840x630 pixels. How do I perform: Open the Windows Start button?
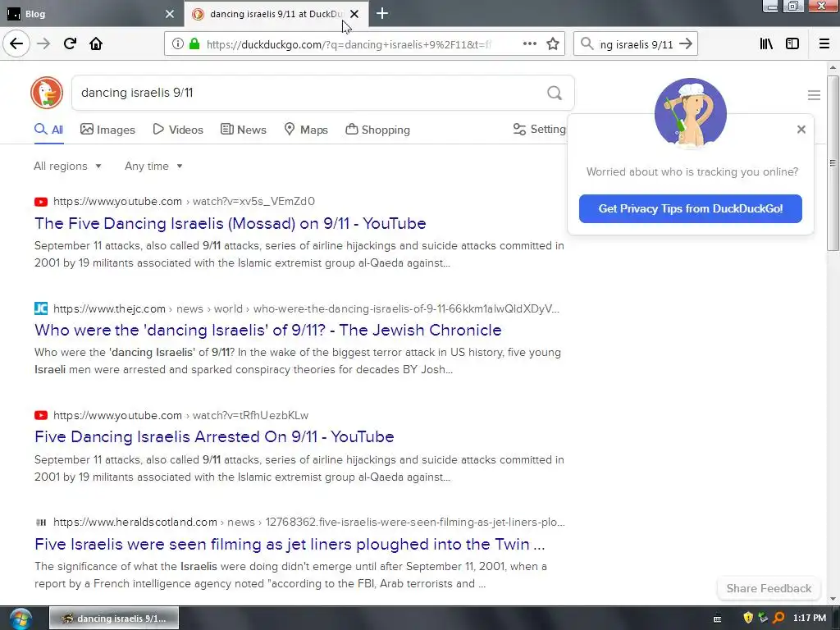point(21,619)
